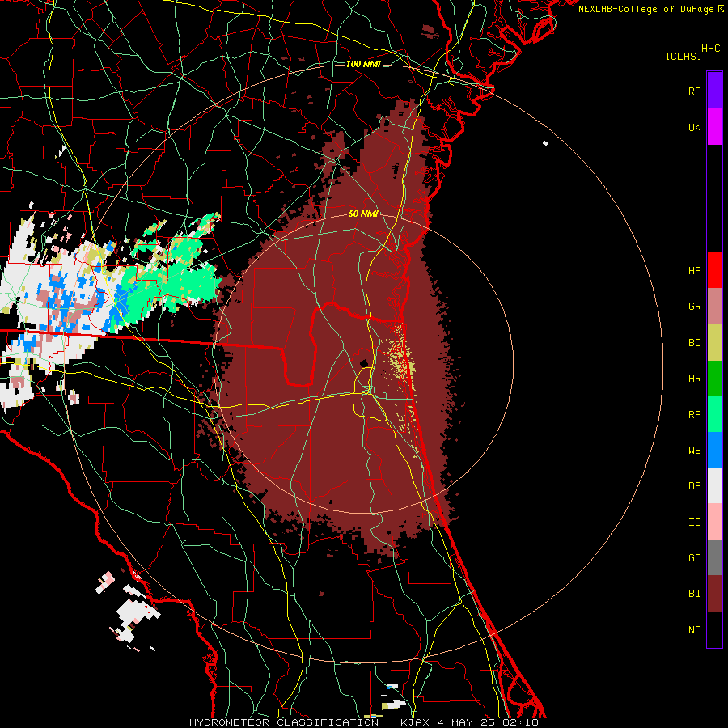Image resolution: width=728 pixels, height=728 pixels.
Task: Click the GC gray legend swatch
Action: (714, 557)
